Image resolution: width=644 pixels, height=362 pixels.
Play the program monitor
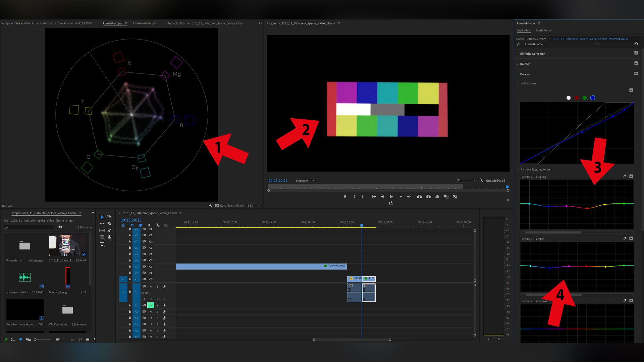click(x=391, y=197)
